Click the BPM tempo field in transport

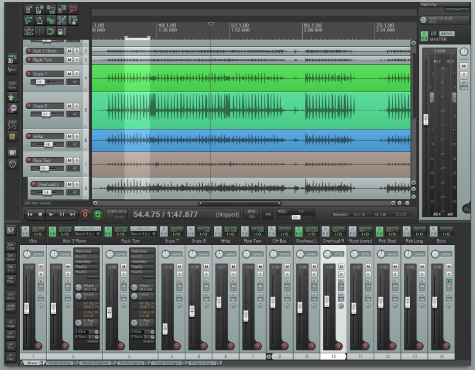(x=251, y=214)
